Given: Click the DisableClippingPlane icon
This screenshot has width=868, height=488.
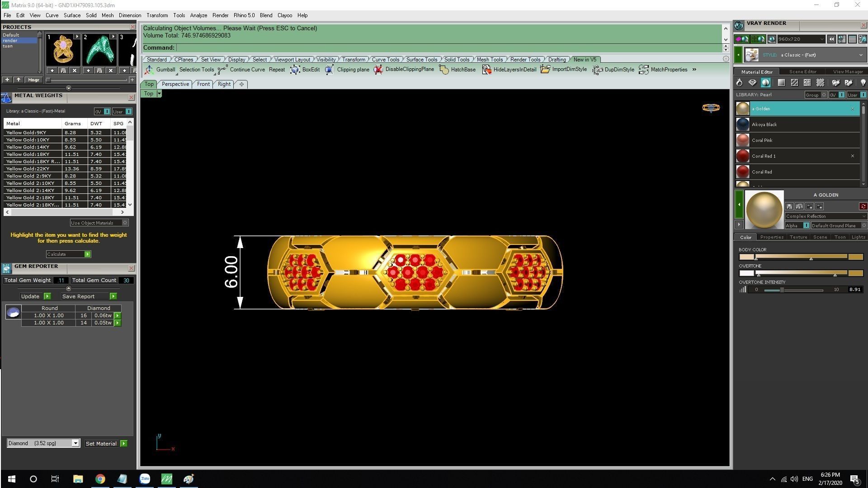Looking at the screenshot, I should 378,70.
